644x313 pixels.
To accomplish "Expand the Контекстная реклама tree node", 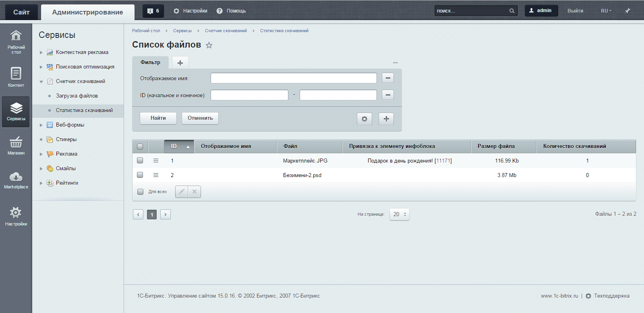I will click(41, 52).
